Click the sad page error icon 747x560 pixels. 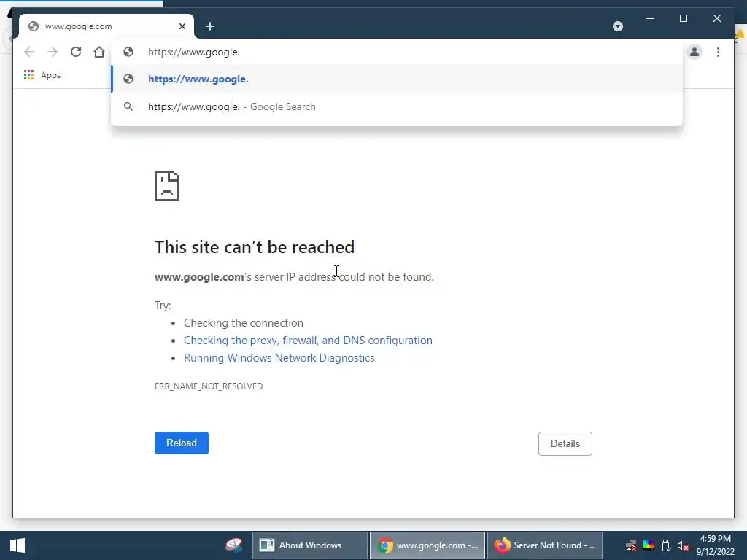pos(167,186)
